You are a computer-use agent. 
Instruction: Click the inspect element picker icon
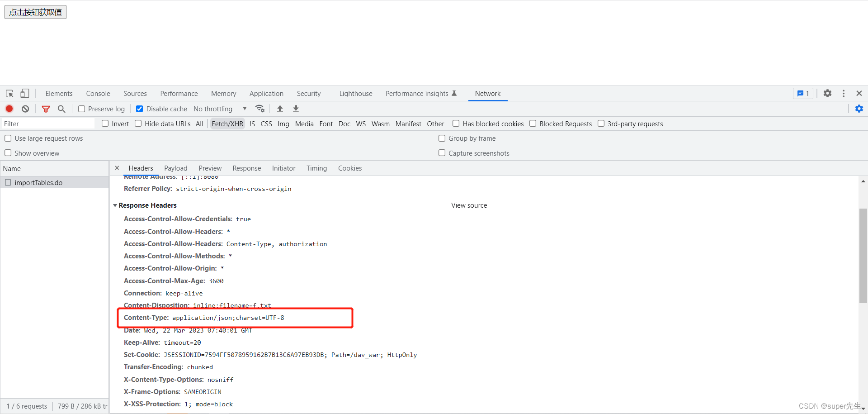[x=9, y=93]
